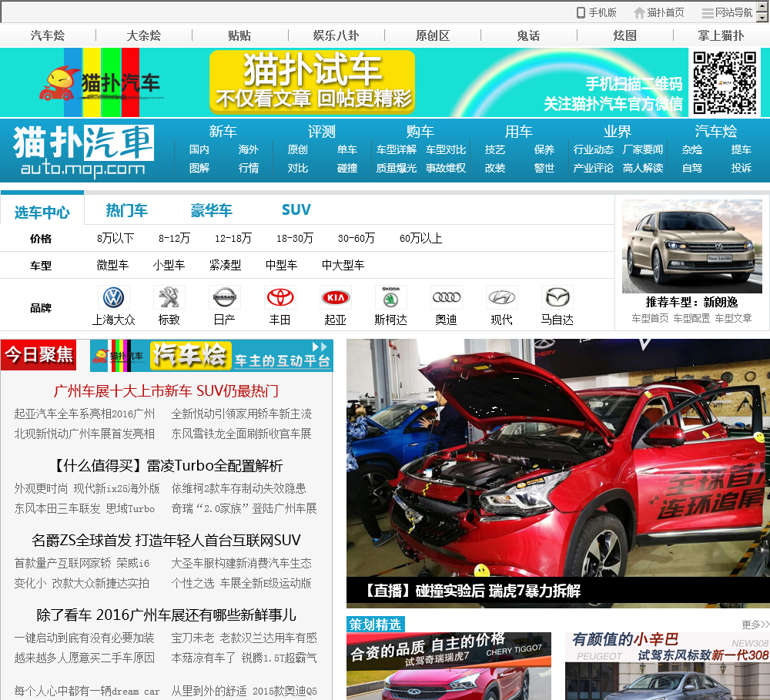The height and width of the screenshot is (700, 770).
Task: Filter by car type 微型车
Action: coord(112,265)
